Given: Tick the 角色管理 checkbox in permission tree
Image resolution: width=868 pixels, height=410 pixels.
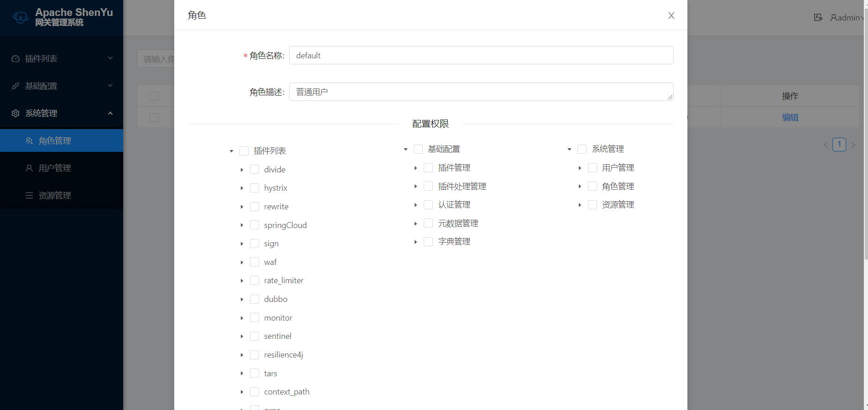Looking at the screenshot, I should [593, 186].
